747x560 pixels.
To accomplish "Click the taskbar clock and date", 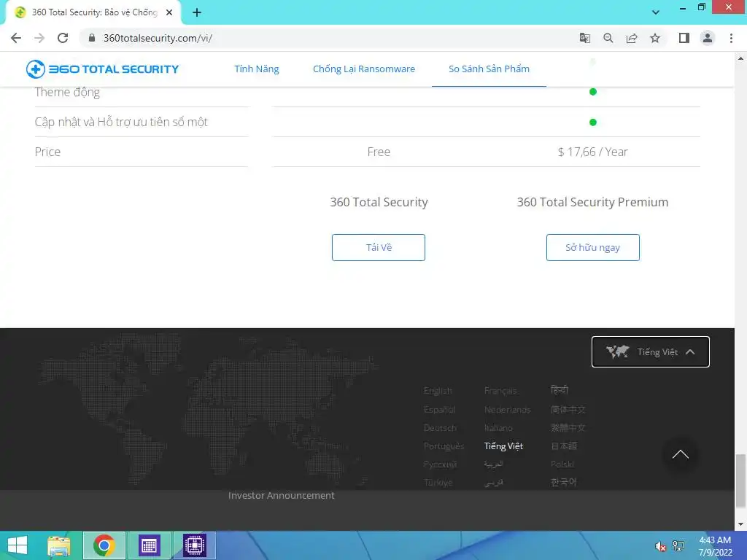I will pyautogui.click(x=715, y=546).
